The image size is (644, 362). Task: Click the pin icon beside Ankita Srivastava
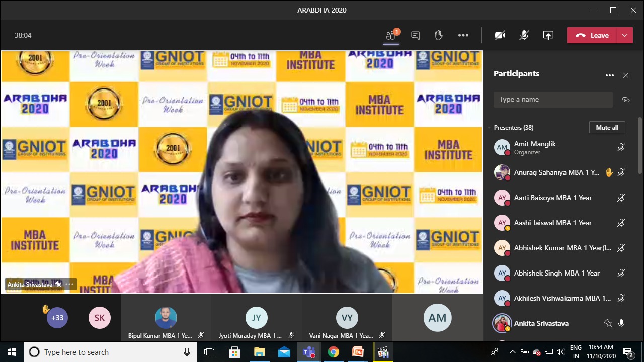[608, 323]
